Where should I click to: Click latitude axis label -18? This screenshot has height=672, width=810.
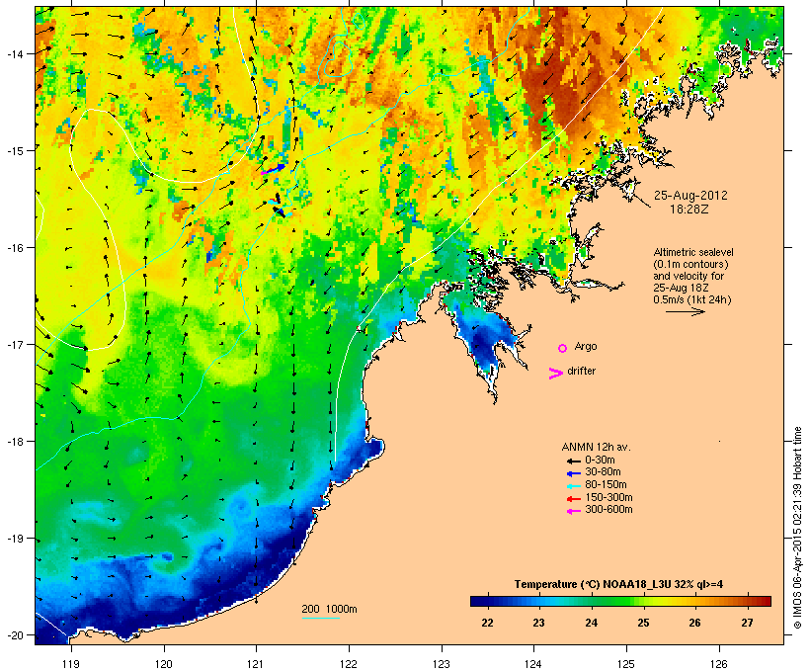(14, 442)
